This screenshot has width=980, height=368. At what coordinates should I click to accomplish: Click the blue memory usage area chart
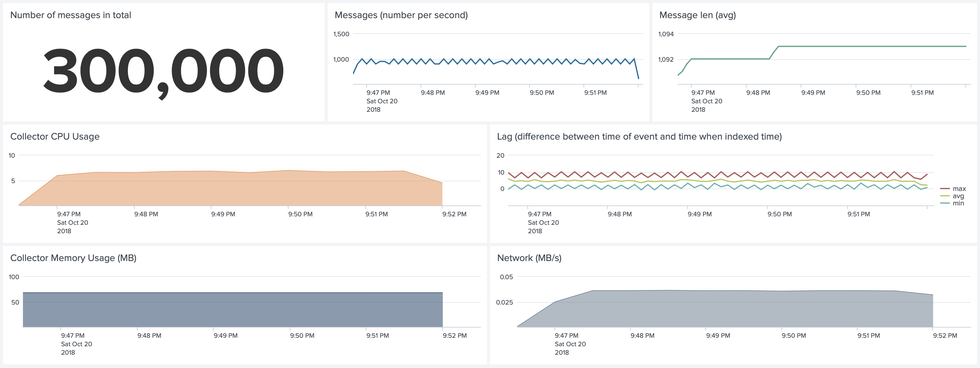(228, 311)
